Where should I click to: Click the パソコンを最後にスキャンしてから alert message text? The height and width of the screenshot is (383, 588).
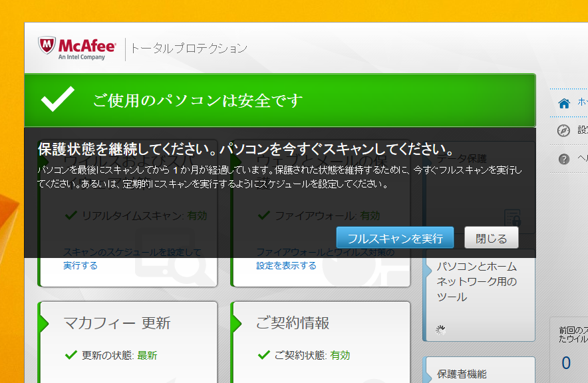[x=279, y=177]
